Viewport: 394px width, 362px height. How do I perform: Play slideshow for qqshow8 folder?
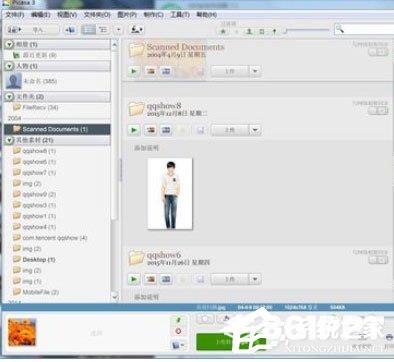pyautogui.click(x=134, y=130)
